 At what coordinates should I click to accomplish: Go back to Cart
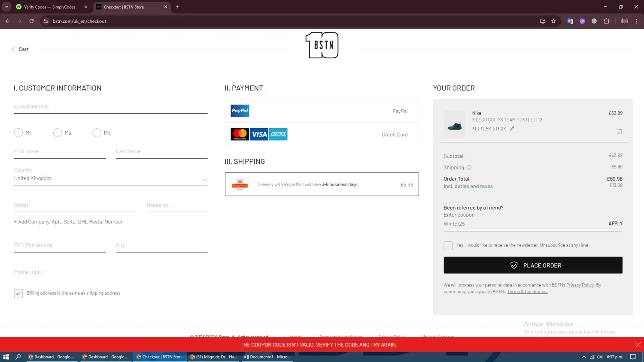(20, 49)
